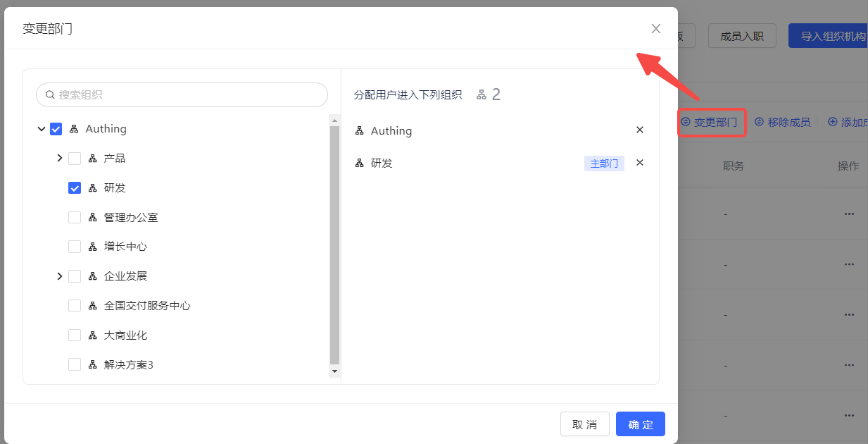Click the 确定 confirm button
868x444 pixels.
click(640, 424)
